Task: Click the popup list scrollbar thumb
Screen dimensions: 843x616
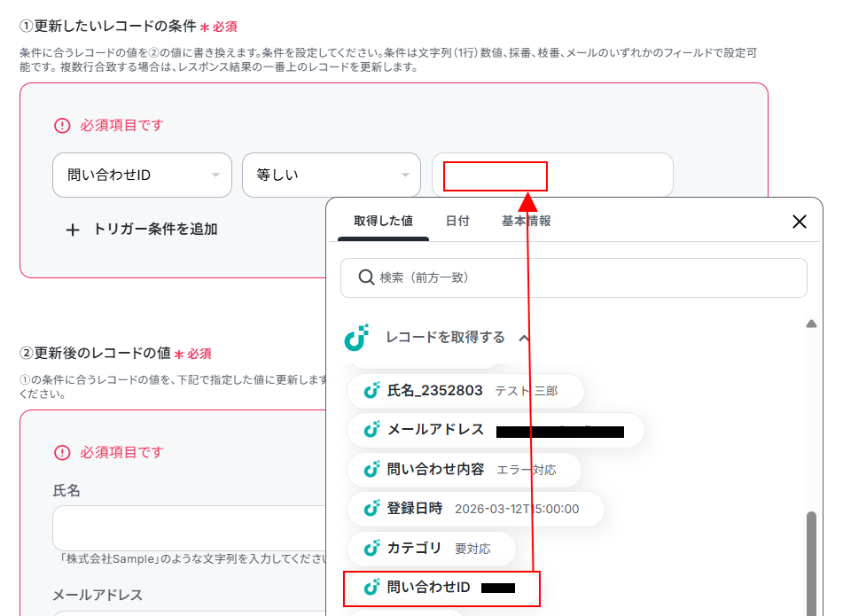Action: pos(811,564)
